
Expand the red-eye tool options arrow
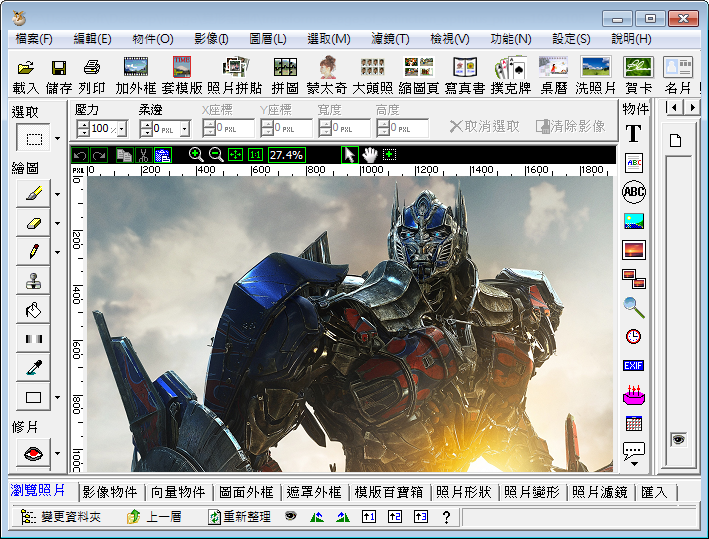point(57,453)
